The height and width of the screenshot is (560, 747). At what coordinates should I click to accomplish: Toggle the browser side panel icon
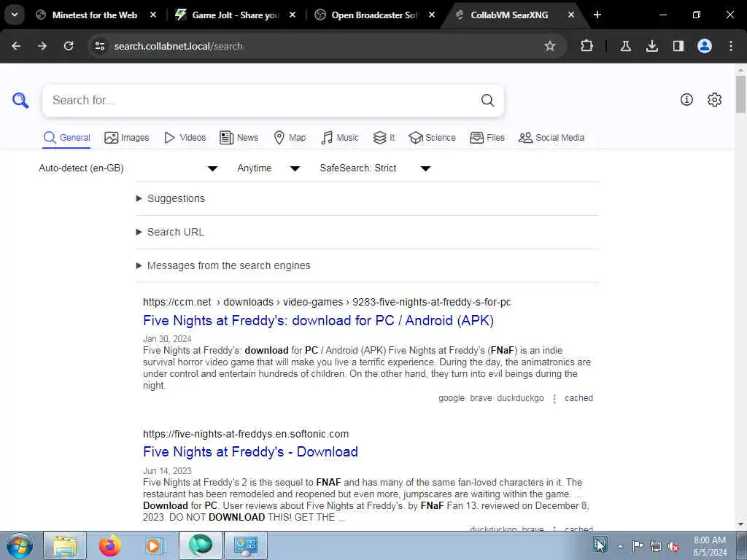tap(678, 46)
